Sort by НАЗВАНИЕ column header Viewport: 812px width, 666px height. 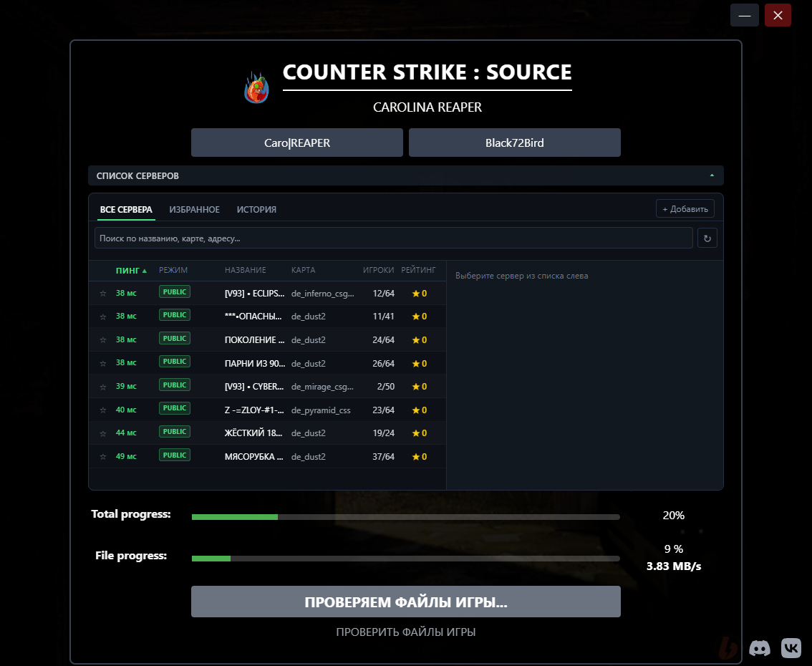coord(246,270)
